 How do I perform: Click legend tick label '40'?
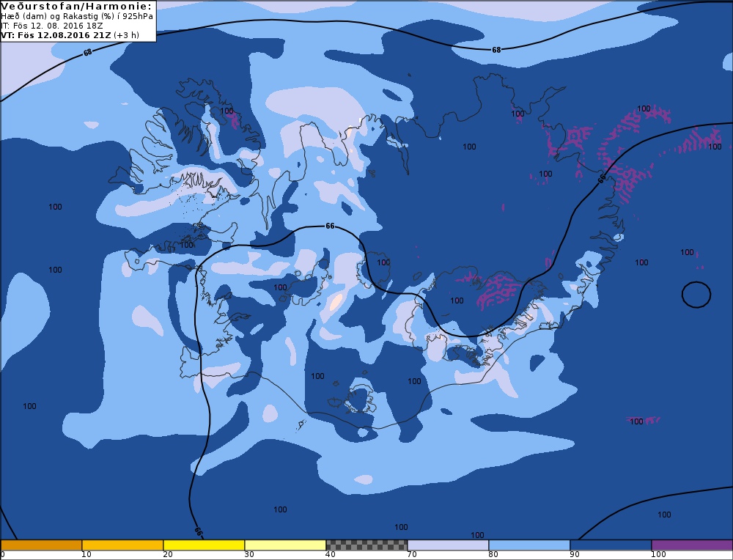point(331,555)
